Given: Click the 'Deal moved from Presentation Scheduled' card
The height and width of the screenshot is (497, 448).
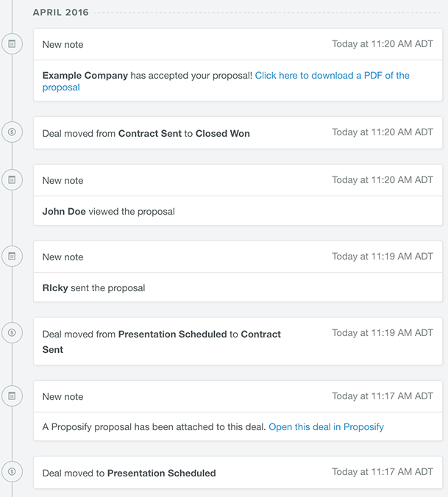Looking at the screenshot, I should pyautogui.click(x=238, y=341).
